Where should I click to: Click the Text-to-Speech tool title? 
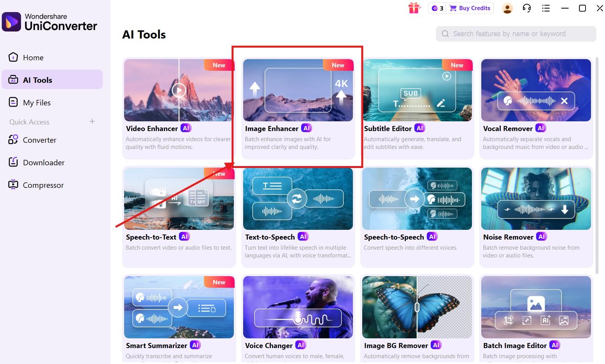pos(270,237)
